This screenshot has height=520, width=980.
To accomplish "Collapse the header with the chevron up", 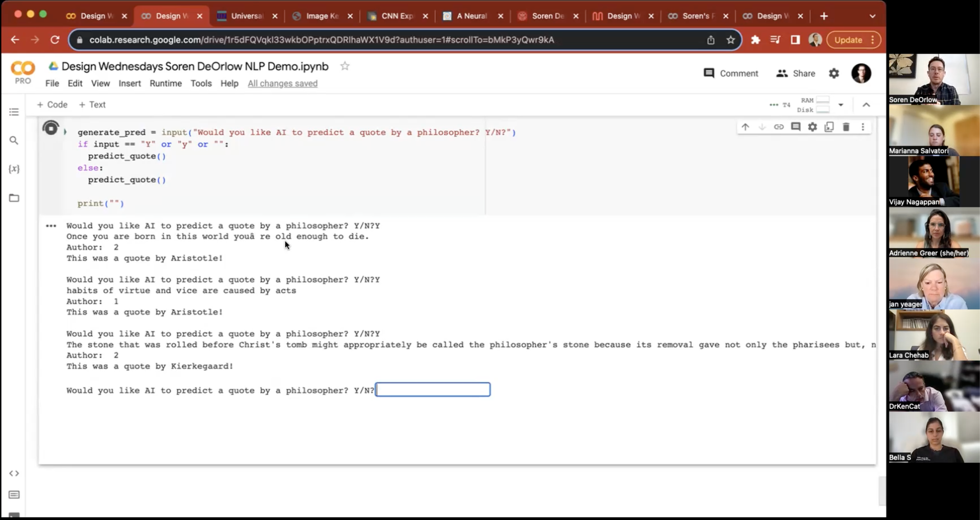I will (x=866, y=105).
